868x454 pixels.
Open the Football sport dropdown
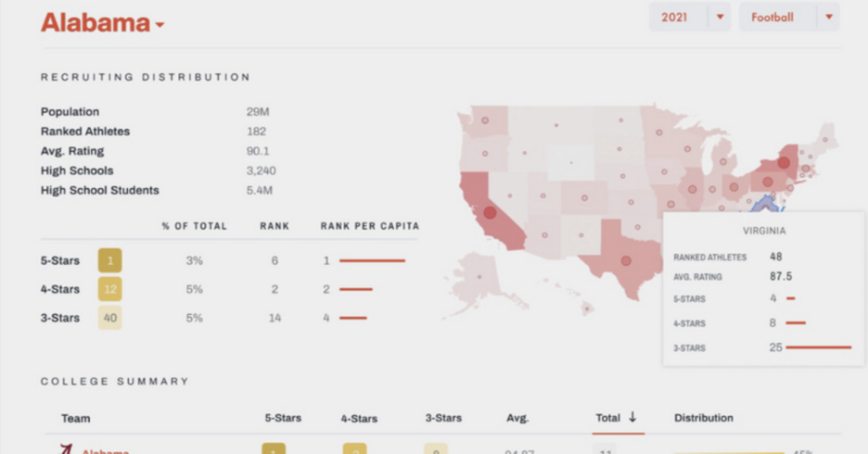pyautogui.click(x=828, y=18)
